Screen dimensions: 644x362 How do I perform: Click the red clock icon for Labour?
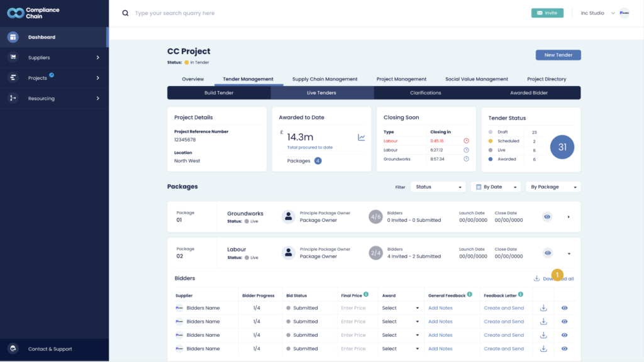(466, 141)
